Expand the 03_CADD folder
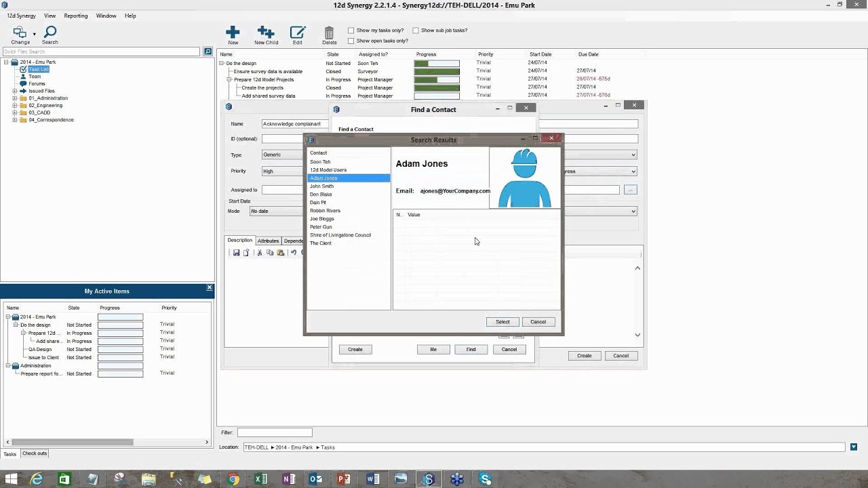Screen dimensions: 868x488 click(15, 113)
